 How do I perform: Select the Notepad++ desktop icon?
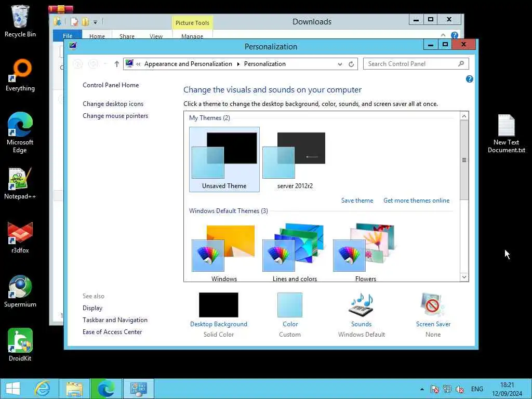pyautogui.click(x=20, y=183)
